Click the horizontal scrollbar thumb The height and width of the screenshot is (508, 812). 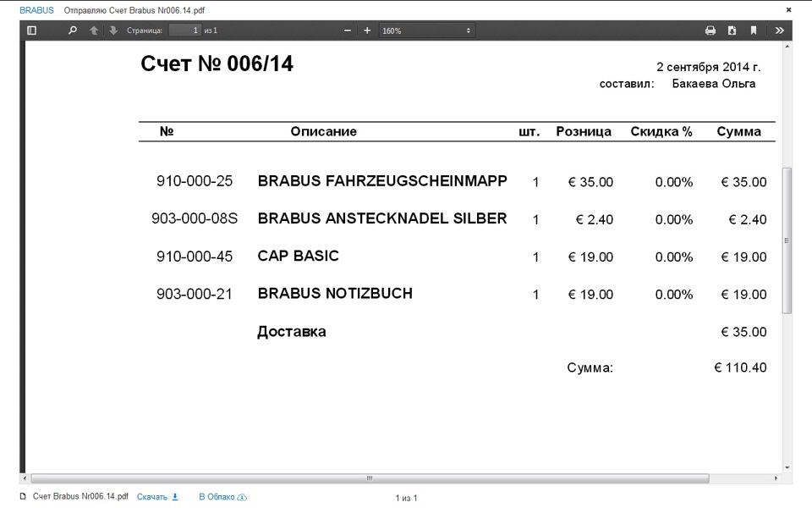point(370,478)
